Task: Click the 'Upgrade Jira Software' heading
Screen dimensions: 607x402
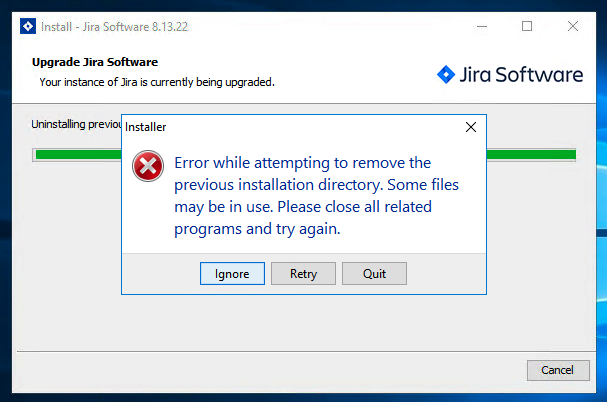Action: (95, 62)
